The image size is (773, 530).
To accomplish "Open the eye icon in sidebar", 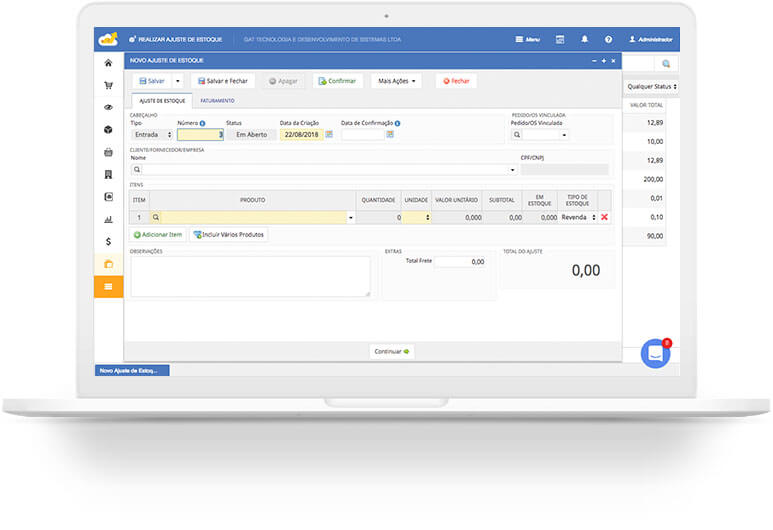I will pyautogui.click(x=108, y=107).
